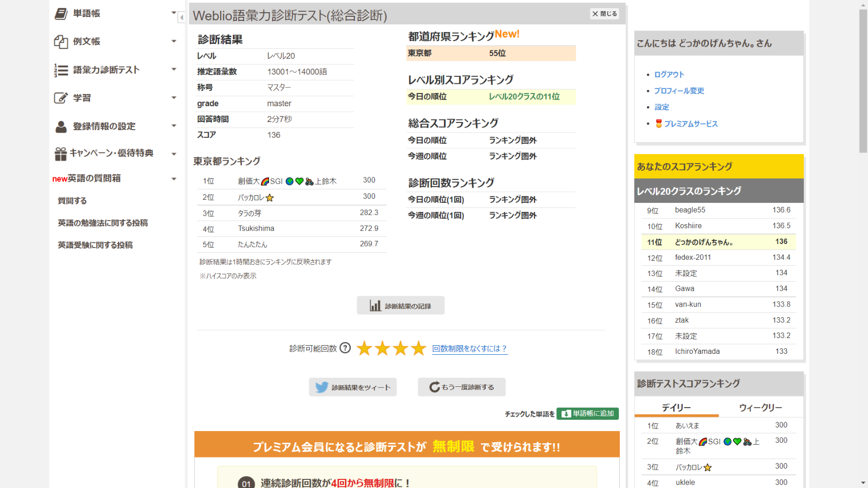Select the デイリー ranking tab
868x488 pixels.
676,408
